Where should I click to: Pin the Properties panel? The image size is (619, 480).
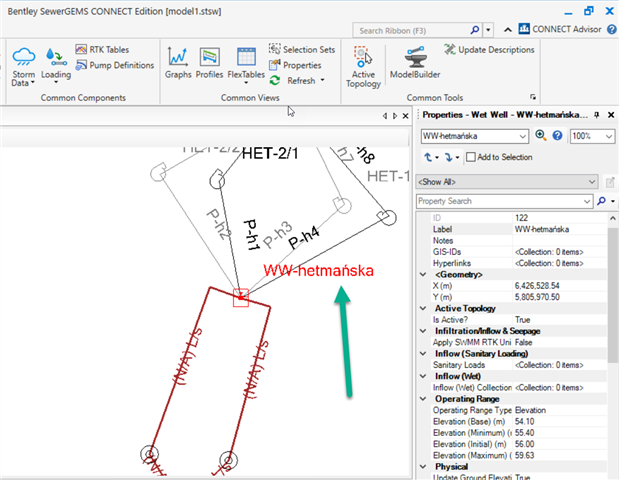tap(597, 115)
